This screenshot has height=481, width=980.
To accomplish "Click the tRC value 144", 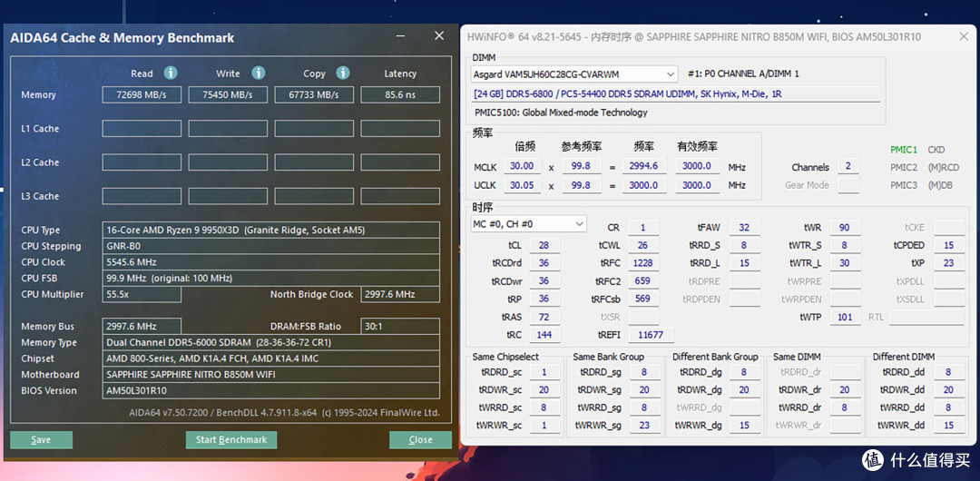I will click(544, 335).
